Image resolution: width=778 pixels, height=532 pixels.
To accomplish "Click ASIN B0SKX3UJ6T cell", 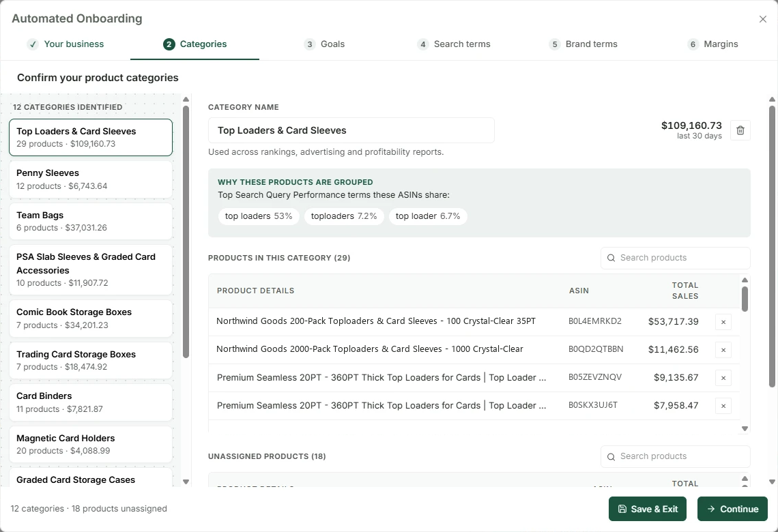I will pyautogui.click(x=593, y=405).
